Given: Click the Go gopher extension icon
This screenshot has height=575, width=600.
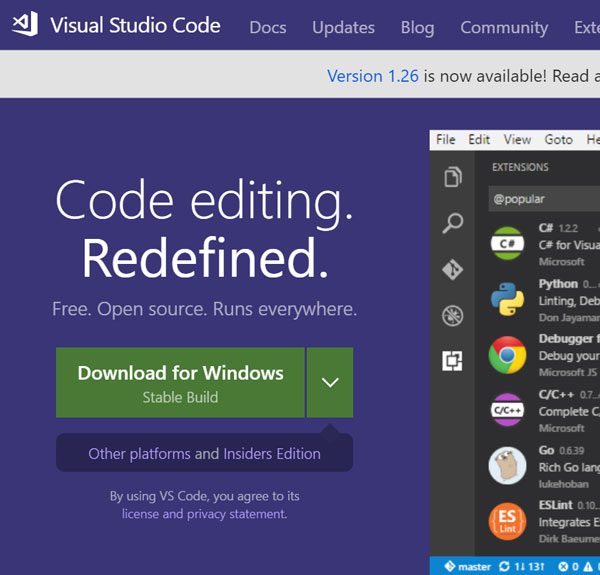Looking at the screenshot, I should [507, 466].
